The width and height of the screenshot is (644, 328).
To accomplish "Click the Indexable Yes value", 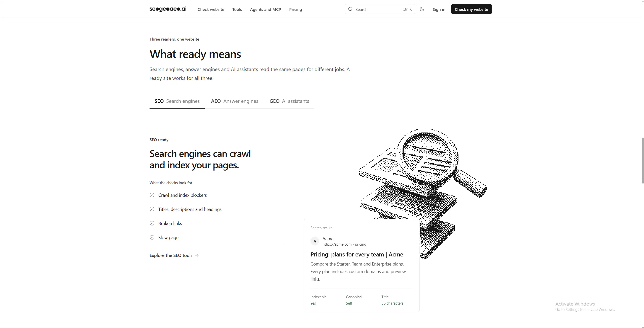I will pyautogui.click(x=313, y=303).
